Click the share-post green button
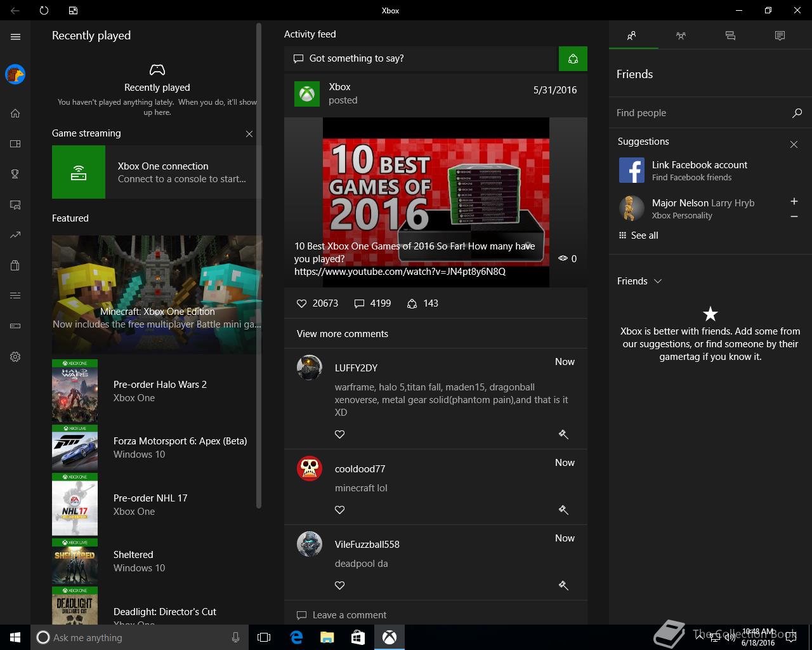This screenshot has height=650, width=812. pyautogui.click(x=573, y=58)
